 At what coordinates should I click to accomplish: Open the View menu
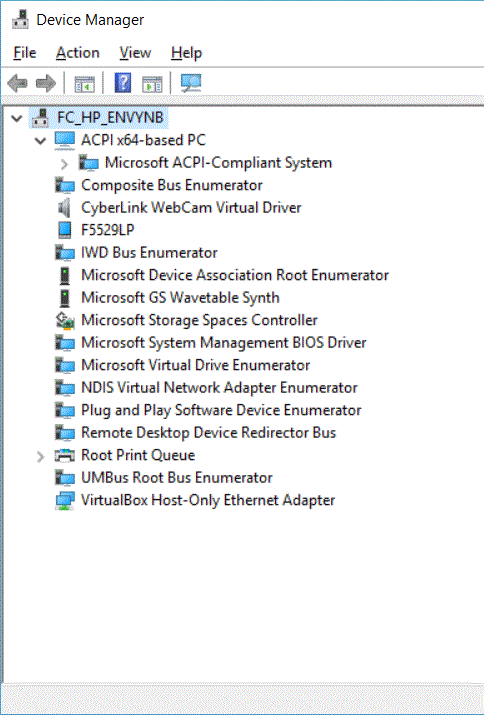pyautogui.click(x=135, y=53)
